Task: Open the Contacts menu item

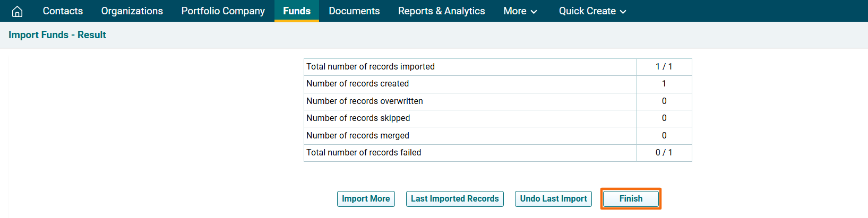Action: tap(63, 11)
